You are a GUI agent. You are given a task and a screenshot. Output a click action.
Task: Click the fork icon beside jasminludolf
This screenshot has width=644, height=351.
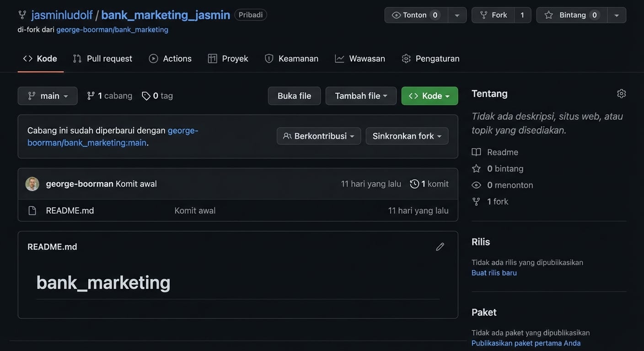[22, 15]
